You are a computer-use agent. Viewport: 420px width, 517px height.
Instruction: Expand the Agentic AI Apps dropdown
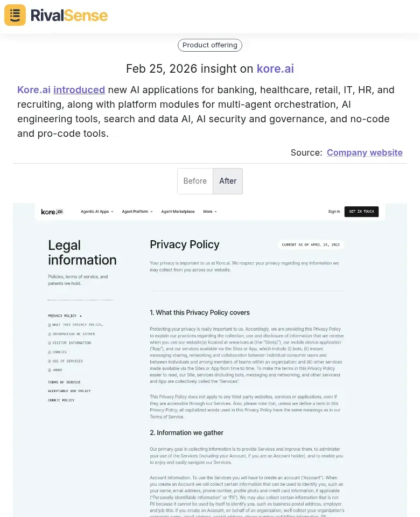coord(97,212)
